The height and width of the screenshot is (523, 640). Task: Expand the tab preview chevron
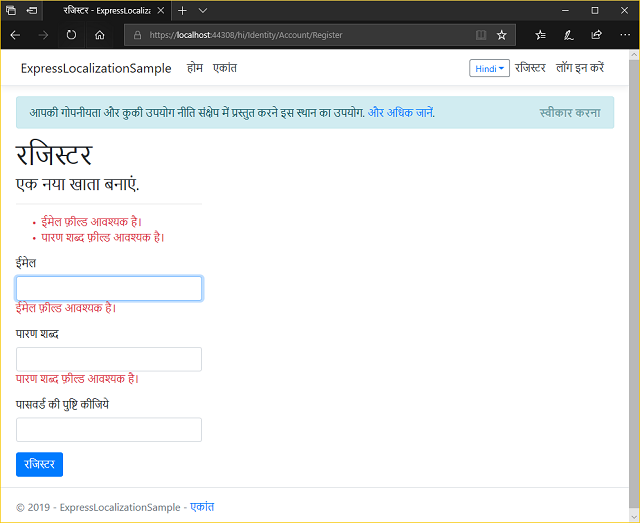[x=203, y=10]
